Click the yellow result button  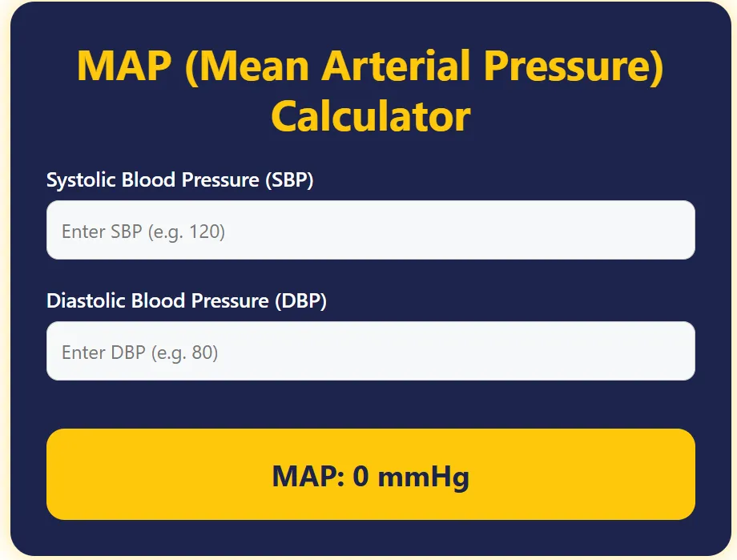click(370, 474)
